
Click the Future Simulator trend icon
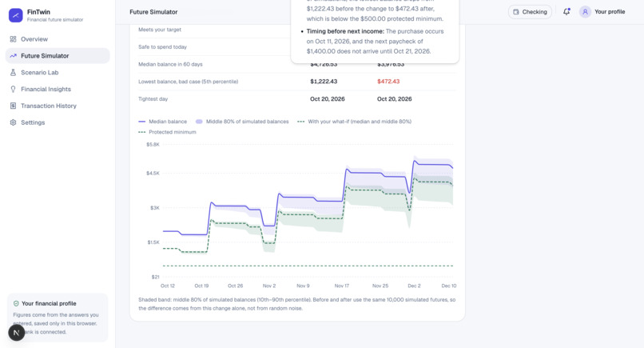(x=13, y=55)
